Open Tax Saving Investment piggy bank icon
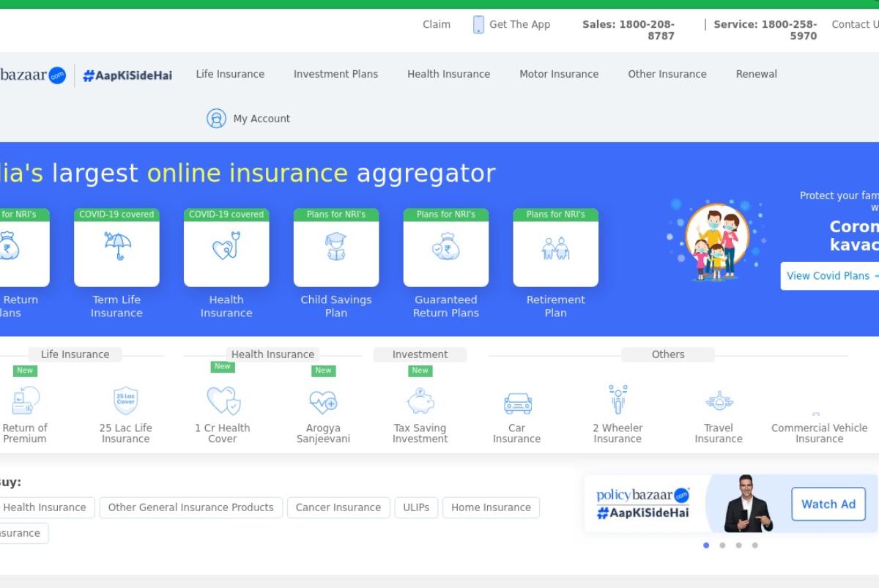 click(x=420, y=401)
